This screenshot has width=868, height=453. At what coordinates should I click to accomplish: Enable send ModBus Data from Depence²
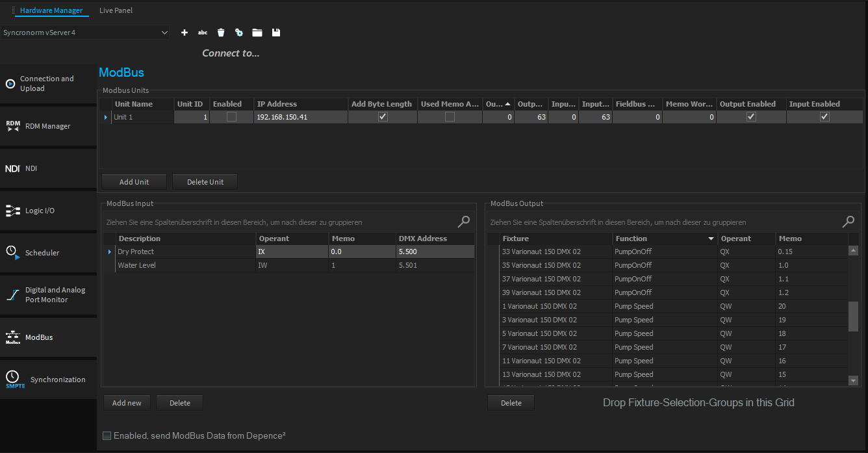tap(108, 435)
